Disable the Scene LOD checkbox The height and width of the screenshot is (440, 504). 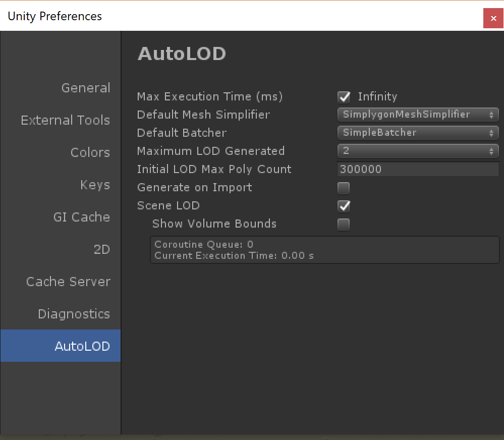(344, 206)
